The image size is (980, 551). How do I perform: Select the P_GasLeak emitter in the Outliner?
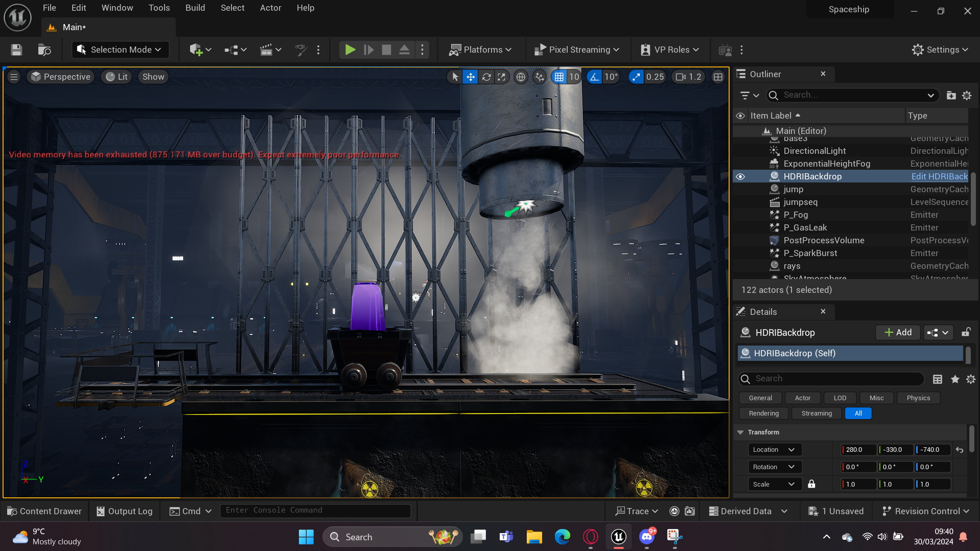click(805, 227)
